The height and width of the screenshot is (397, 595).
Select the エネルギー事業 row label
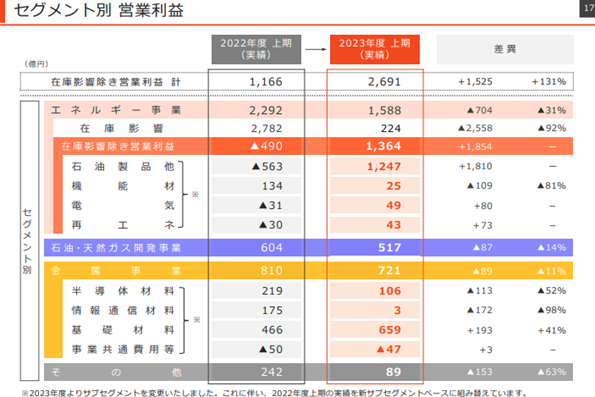pyautogui.click(x=116, y=110)
